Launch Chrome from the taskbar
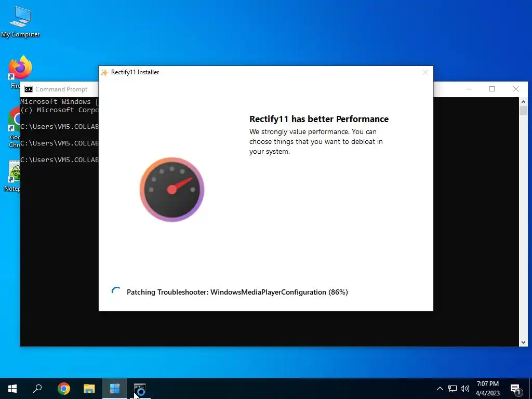This screenshot has width=532, height=399. tap(64, 389)
